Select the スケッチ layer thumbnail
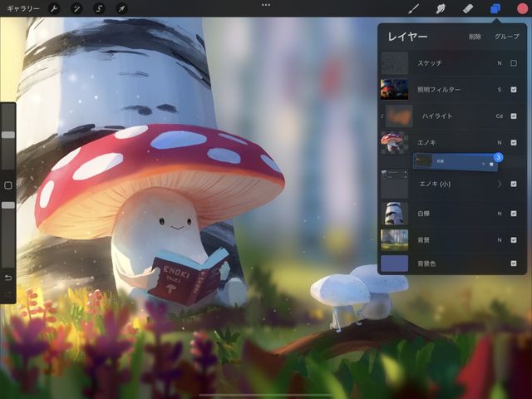This screenshot has height=399, width=532. coord(394,63)
